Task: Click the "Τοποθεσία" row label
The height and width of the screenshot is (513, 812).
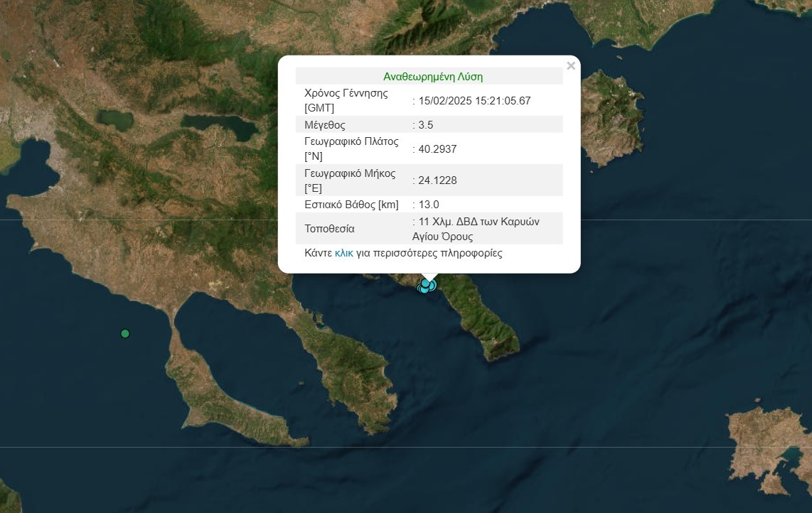Action: [329, 229]
